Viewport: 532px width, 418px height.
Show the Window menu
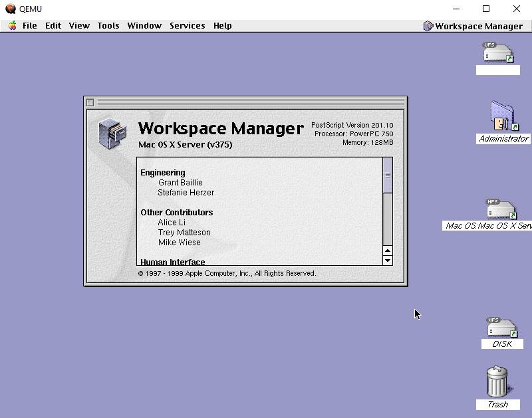(144, 26)
